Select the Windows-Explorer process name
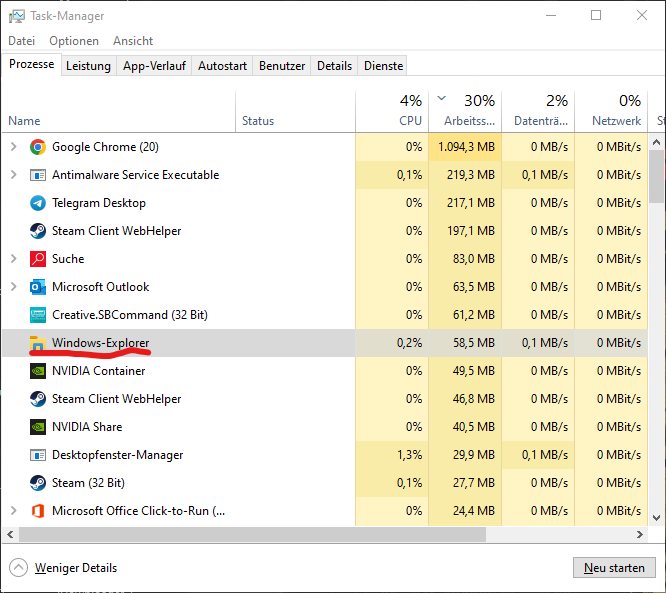 click(x=101, y=343)
